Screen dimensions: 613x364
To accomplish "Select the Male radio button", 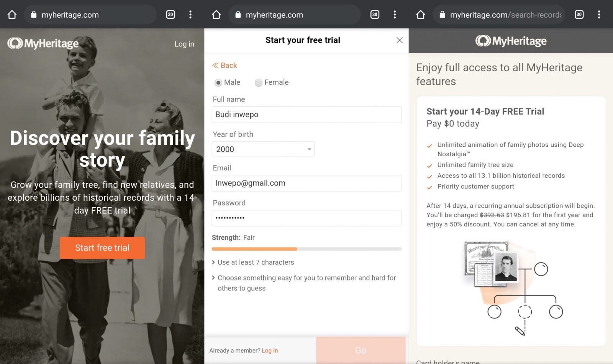I will (218, 83).
